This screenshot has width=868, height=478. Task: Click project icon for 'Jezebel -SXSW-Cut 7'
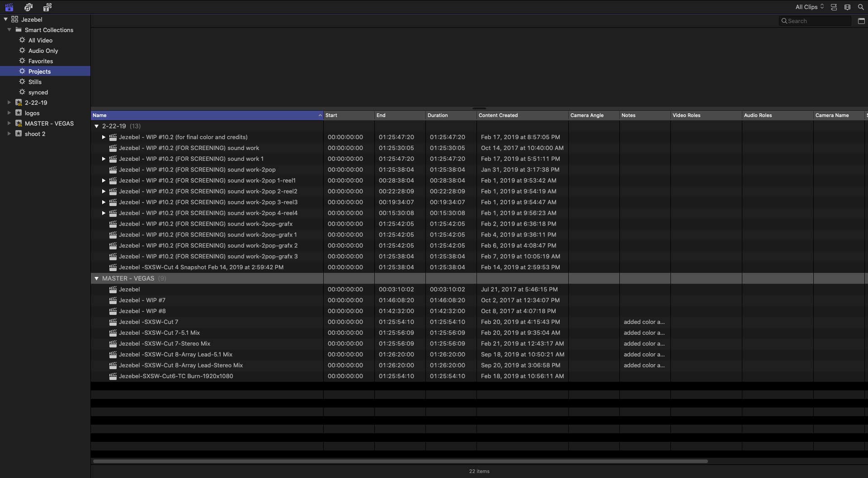pyautogui.click(x=113, y=322)
